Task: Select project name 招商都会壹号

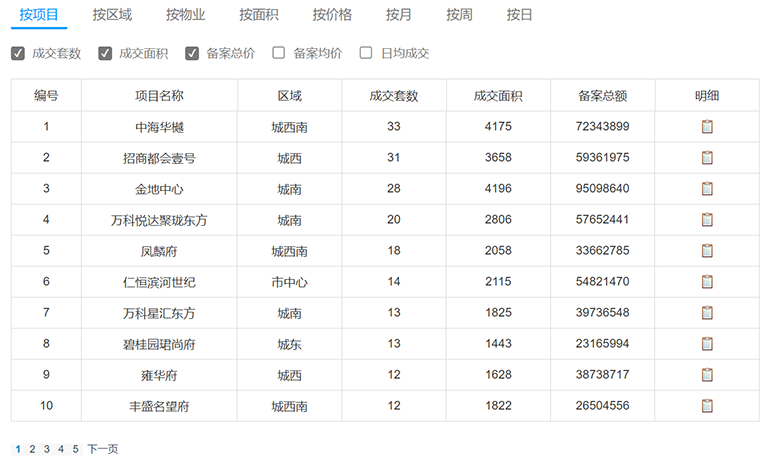Action: click(x=159, y=158)
